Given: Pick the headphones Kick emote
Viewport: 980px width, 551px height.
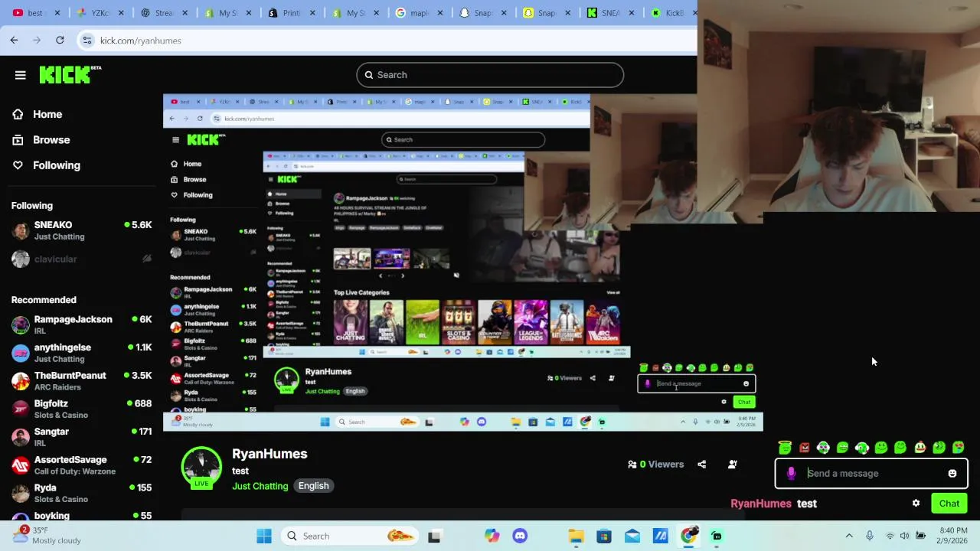Looking at the screenshot, I should (x=823, y=448).
